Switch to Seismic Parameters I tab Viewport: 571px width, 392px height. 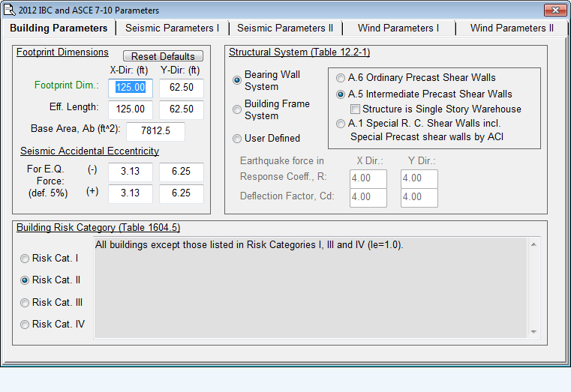point(172,28)
